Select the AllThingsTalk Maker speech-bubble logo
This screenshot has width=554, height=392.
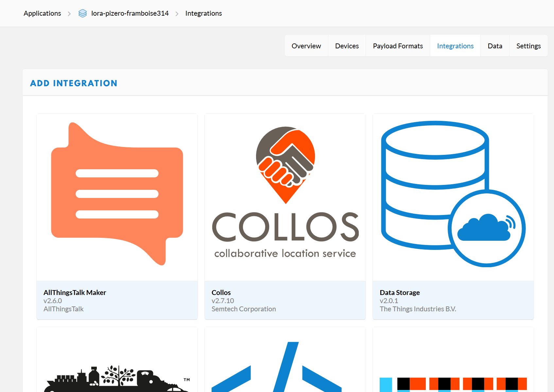(x=117, y=194)
